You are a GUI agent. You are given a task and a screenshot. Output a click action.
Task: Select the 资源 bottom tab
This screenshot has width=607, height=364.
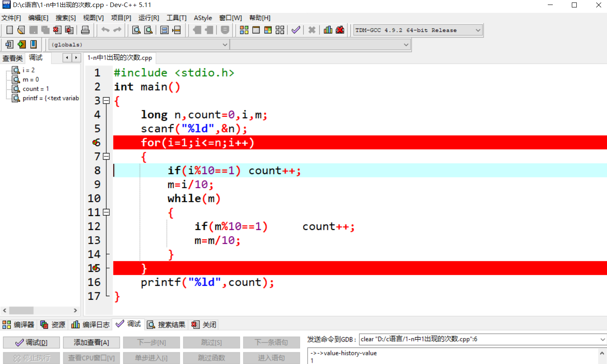(x=53, y=325)
